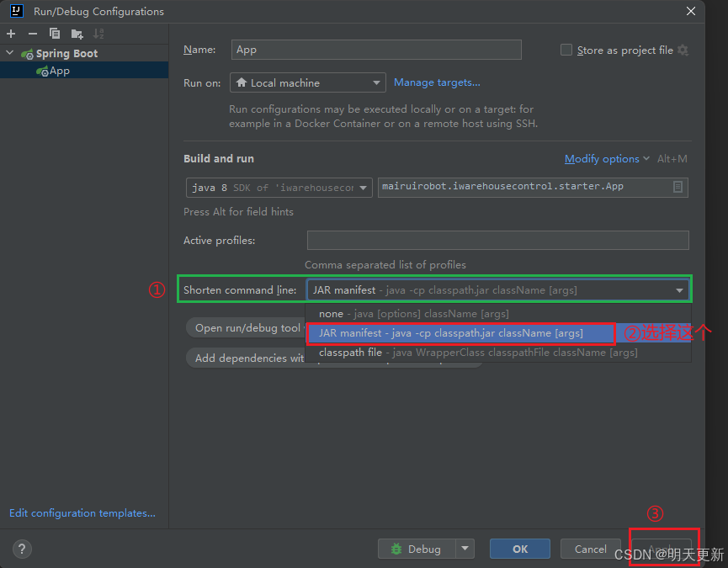The width and height of the screenshot is (728, 568).
Task: Click the help question mark icon
Action: pyautogui.click(x=22, y=549)
